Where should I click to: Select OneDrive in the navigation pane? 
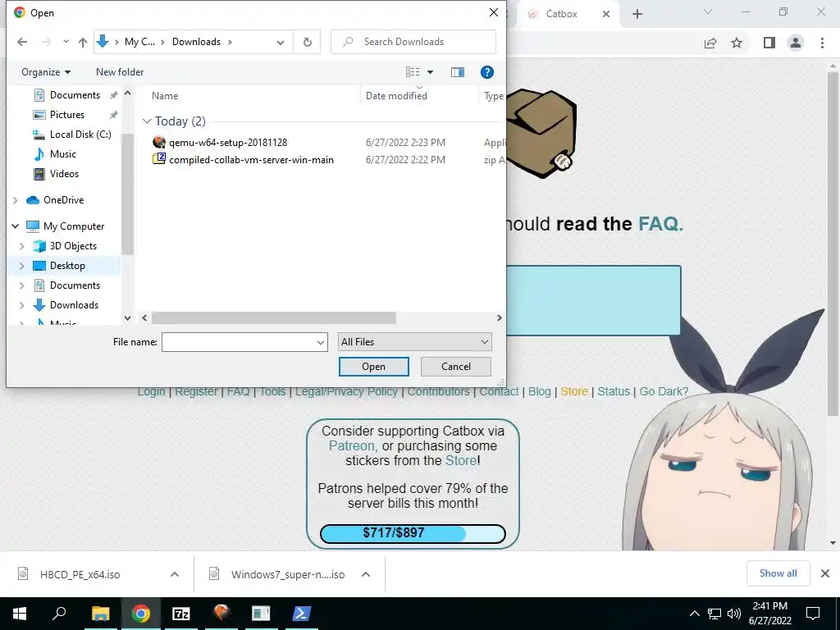point(63,200)
